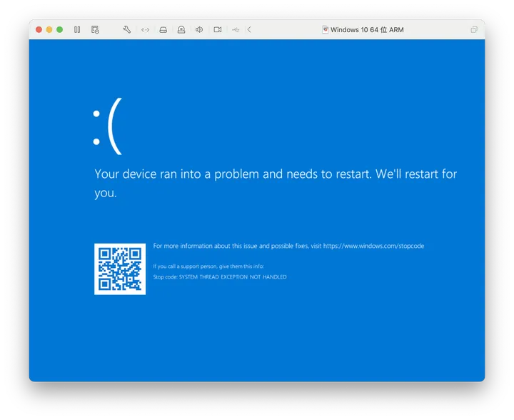The height and width of the screenshot is (420, 514).
Task: Pause the virtual machine
Action: 77,29
